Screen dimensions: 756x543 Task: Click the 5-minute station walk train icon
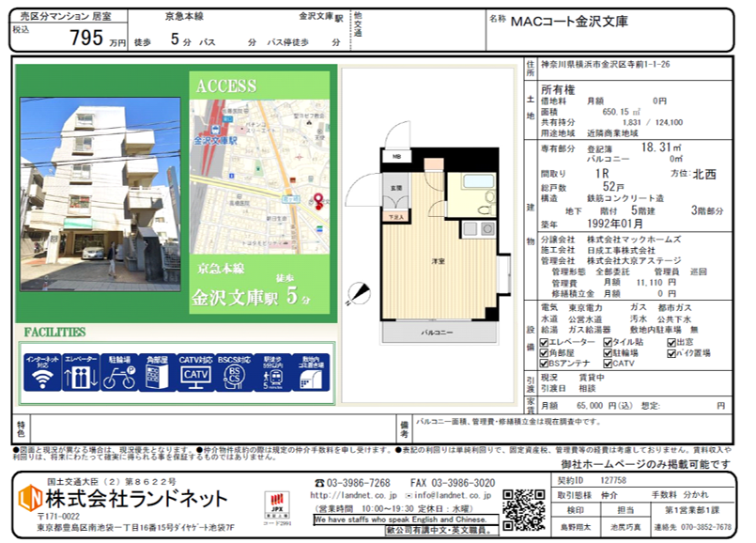(x=272, y=372)
